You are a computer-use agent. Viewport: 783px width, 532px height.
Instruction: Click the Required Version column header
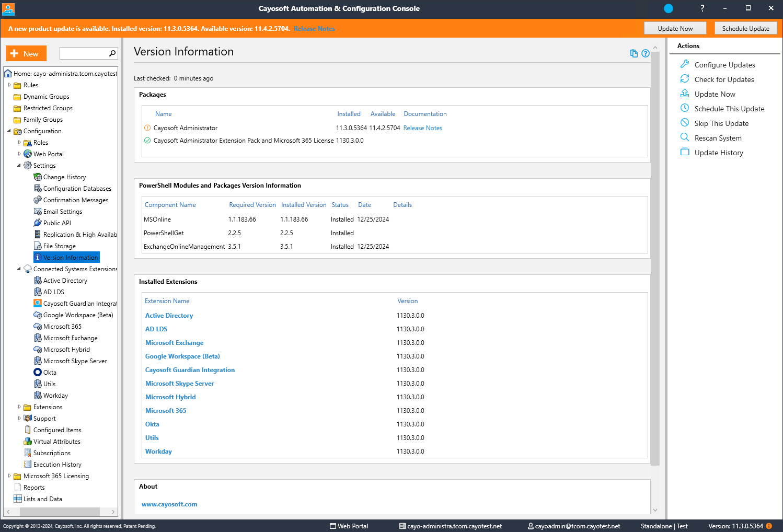click(x=252, y=205)
